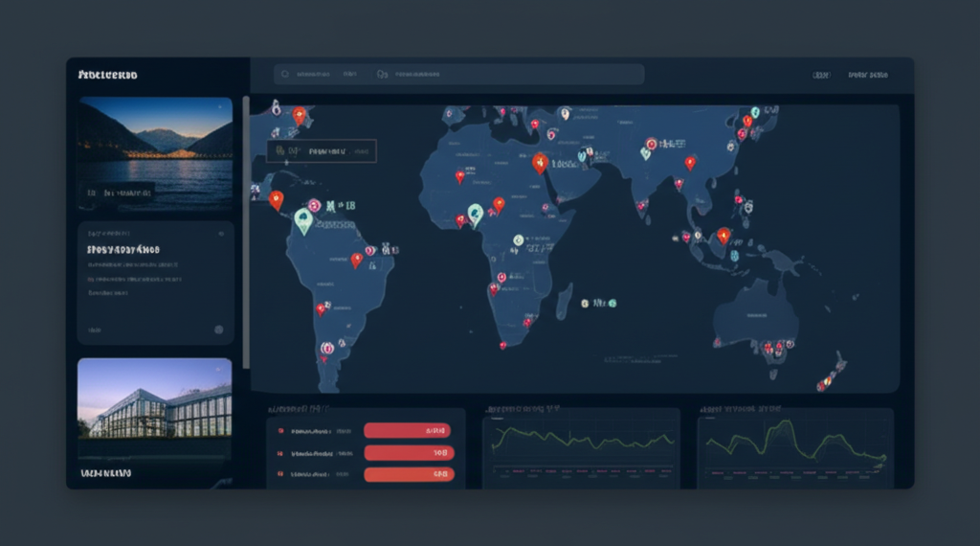
Task: Click the small top-right item left of the last menu
Action: tap(821, 75)
